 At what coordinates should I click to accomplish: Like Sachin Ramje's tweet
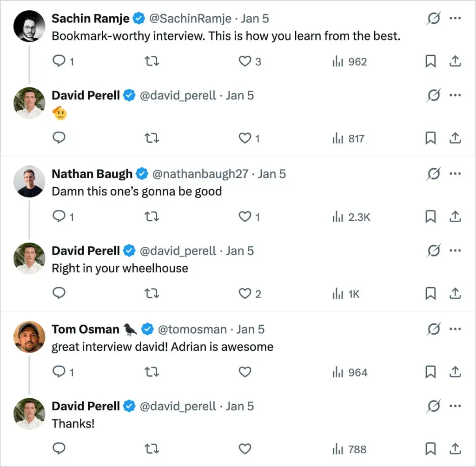coord(245,61)
